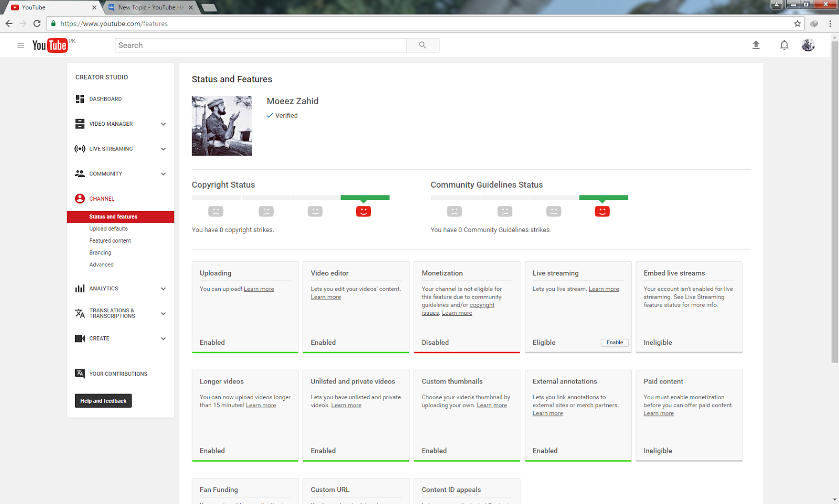Go to YouTube home via logo
The height and width of the screenshot is (504, 839).
click(50, 46)
